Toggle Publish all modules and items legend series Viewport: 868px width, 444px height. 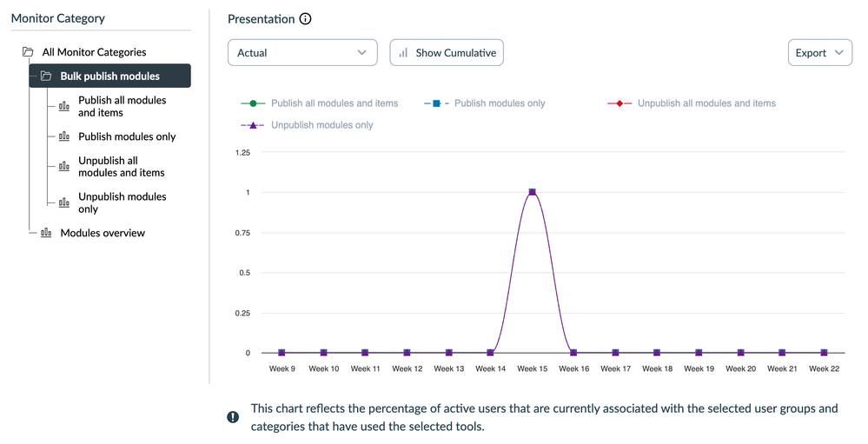pyautogui.click(x=334, y=103)
